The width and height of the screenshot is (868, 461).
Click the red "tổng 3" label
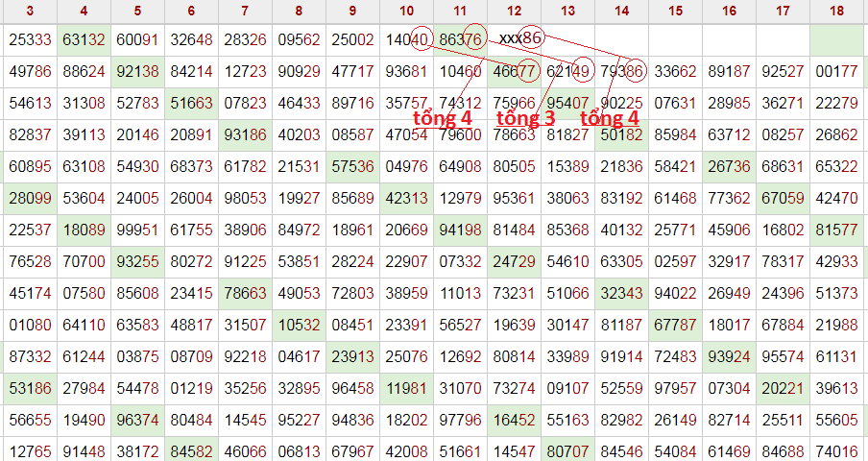(x=525, y=118)
